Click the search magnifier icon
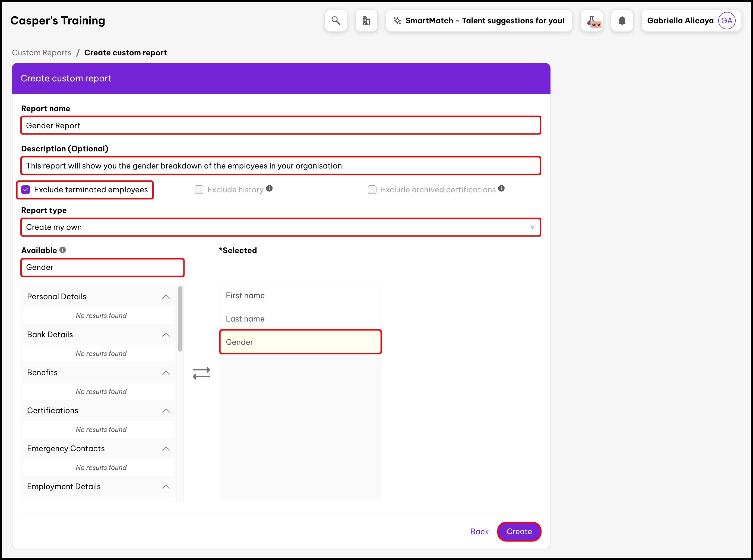Viewport: 753px width, 560px height. (336, 21)
